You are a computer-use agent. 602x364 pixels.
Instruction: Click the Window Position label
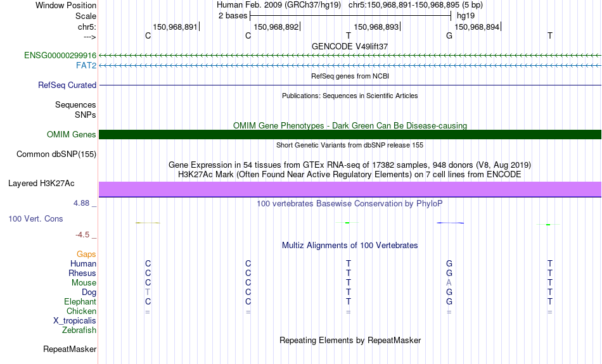click(x=66, y=5)
